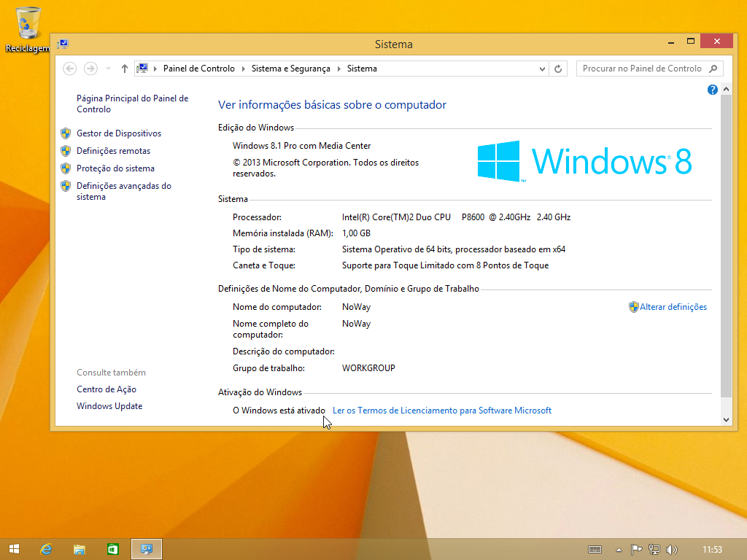Click the shield icon beside Proteção do sistema

(x=66, y=168)
